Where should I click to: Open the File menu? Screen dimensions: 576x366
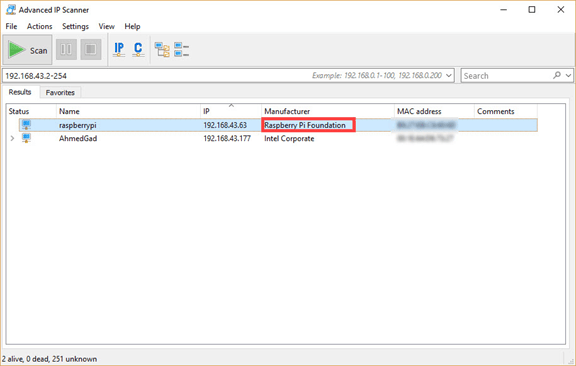11,26
